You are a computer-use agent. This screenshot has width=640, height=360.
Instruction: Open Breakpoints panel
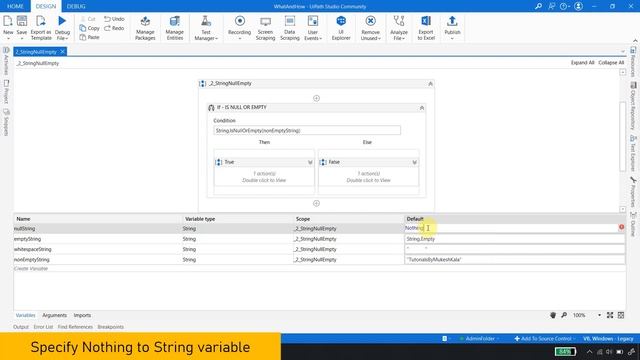pyautogui.click(x=110, y=327)
